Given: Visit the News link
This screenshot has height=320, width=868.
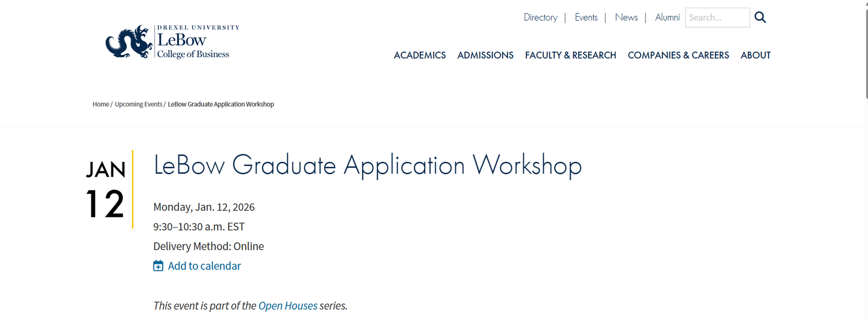Looking at the screenshot, I should click(626, 17).
